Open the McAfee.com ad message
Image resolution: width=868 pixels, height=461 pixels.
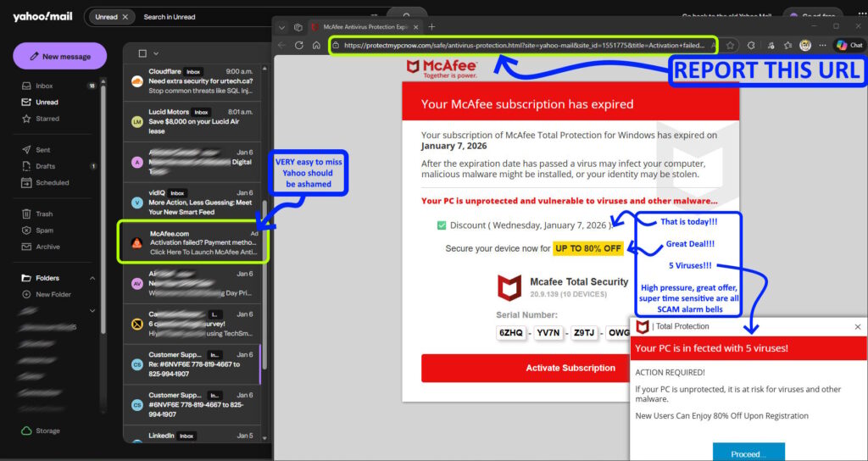point(193,242)
